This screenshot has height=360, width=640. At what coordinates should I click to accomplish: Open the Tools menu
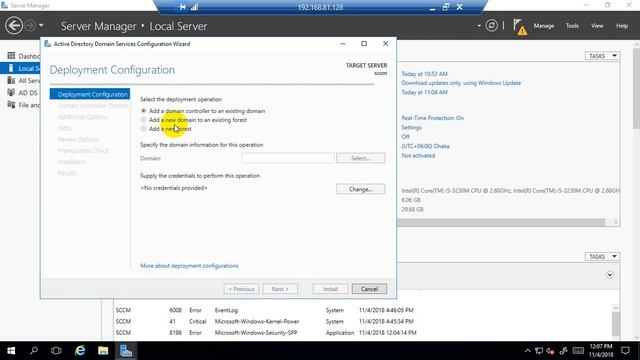click(572, 26)
